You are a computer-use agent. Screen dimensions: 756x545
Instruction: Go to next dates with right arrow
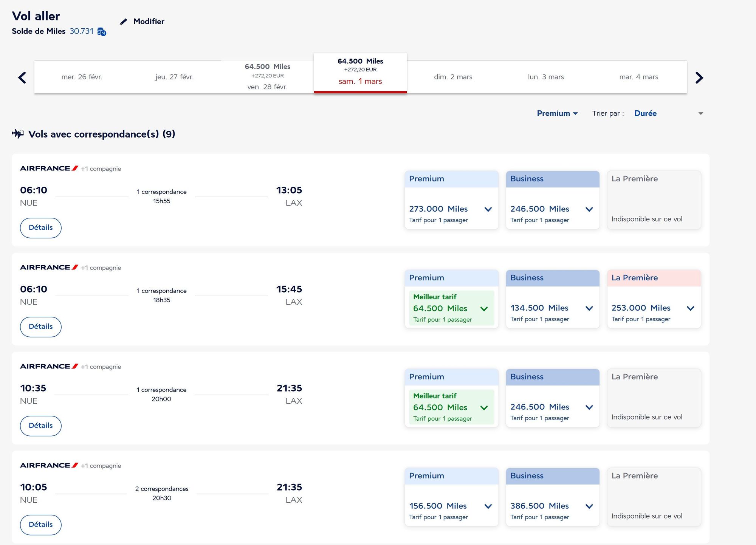pos(699,77)
